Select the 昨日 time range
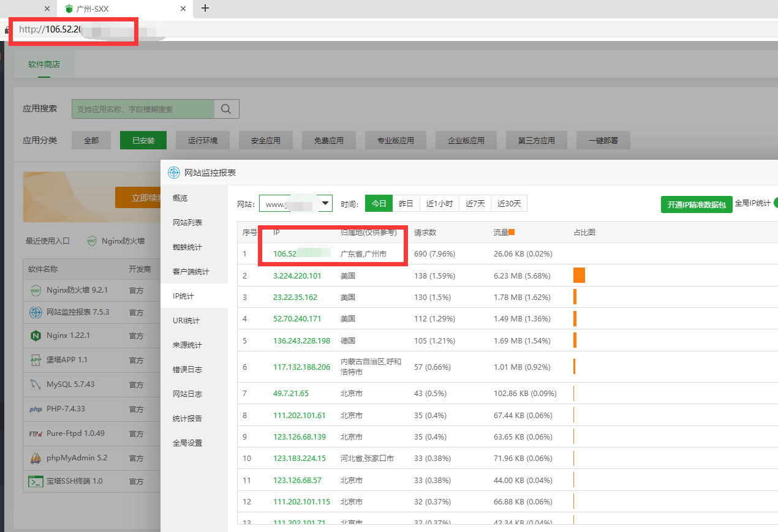Viewport: 778px width, 532px height. [x=406, y=204]
